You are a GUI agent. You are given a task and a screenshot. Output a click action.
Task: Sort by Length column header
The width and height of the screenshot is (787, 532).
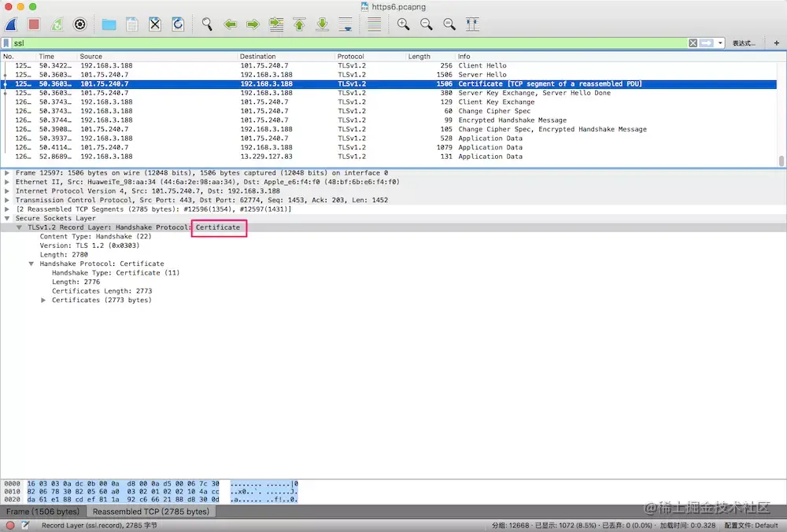pos(430,56)
